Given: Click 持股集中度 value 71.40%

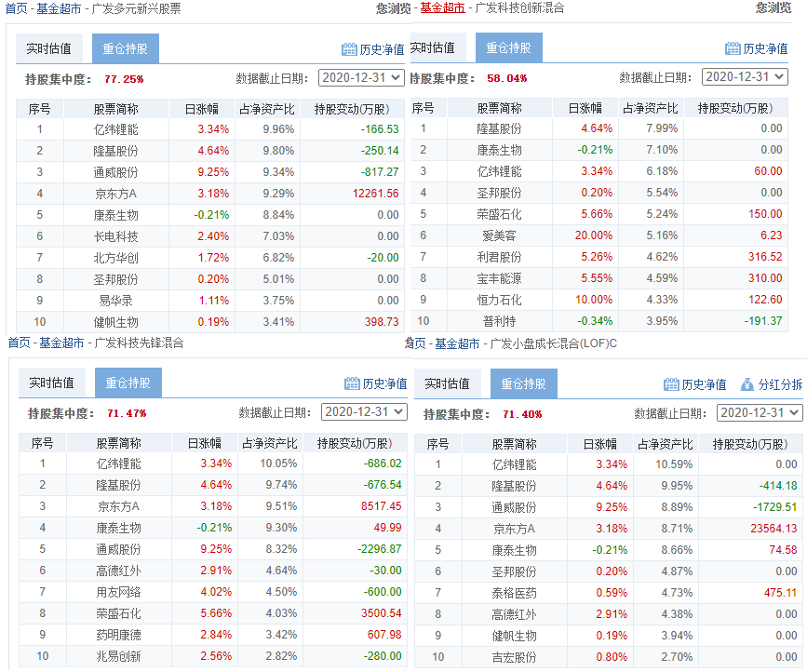Looking at the screenshot, I should click(x=522, y=414).
